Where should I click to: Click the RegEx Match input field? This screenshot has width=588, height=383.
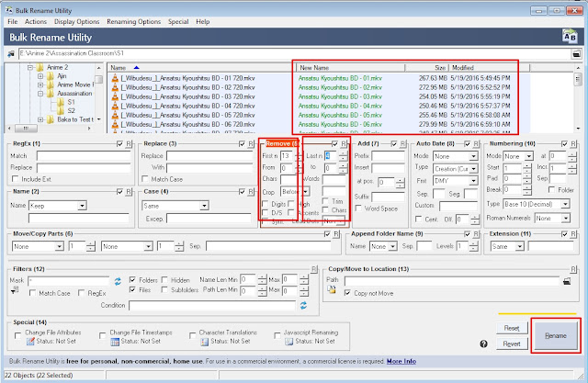click(x=84, y=155)
